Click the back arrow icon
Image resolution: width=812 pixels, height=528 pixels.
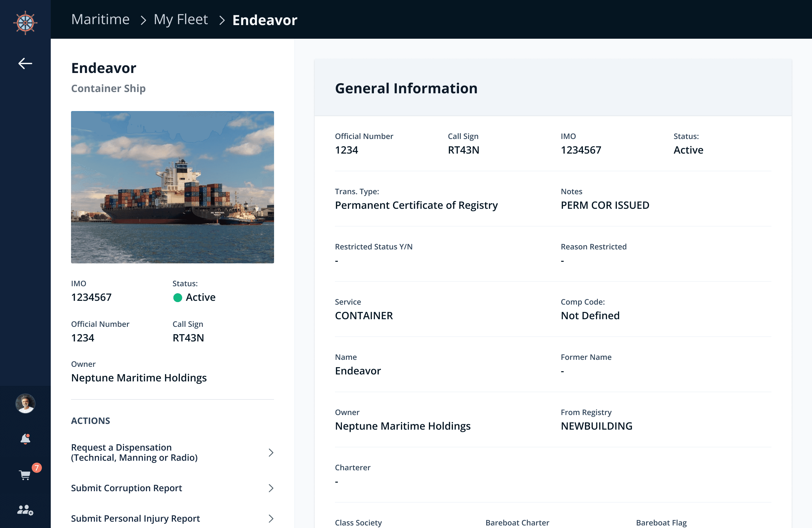(x=25, y=63)
